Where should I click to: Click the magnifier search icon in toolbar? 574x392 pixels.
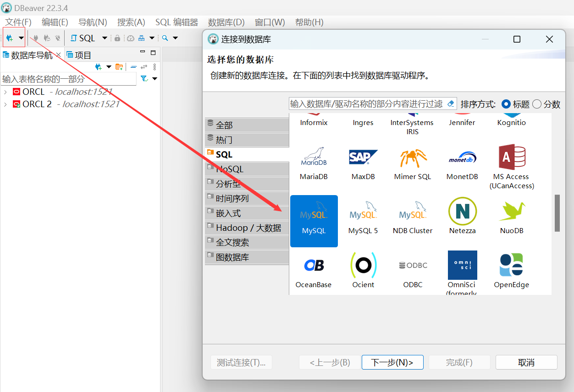click(165, 38)
